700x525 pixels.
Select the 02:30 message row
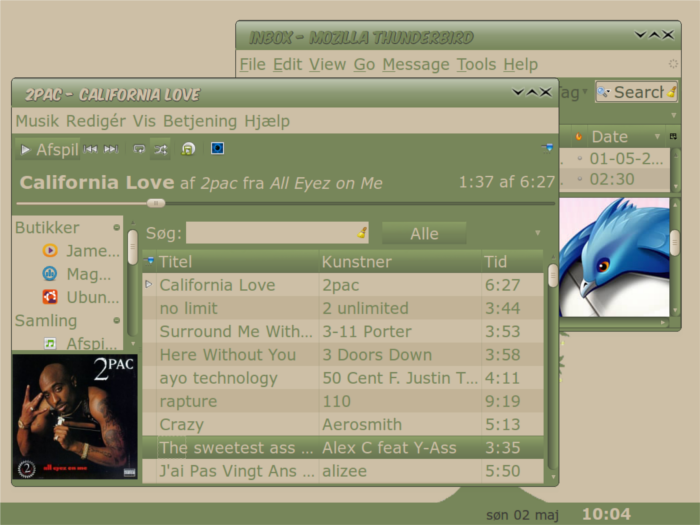point(614,179)
